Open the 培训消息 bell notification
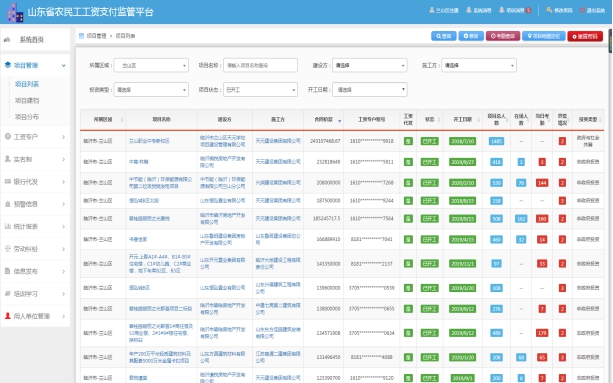This screenshot has width=613, height=383. pyautogui.click(x=502, y=10)
